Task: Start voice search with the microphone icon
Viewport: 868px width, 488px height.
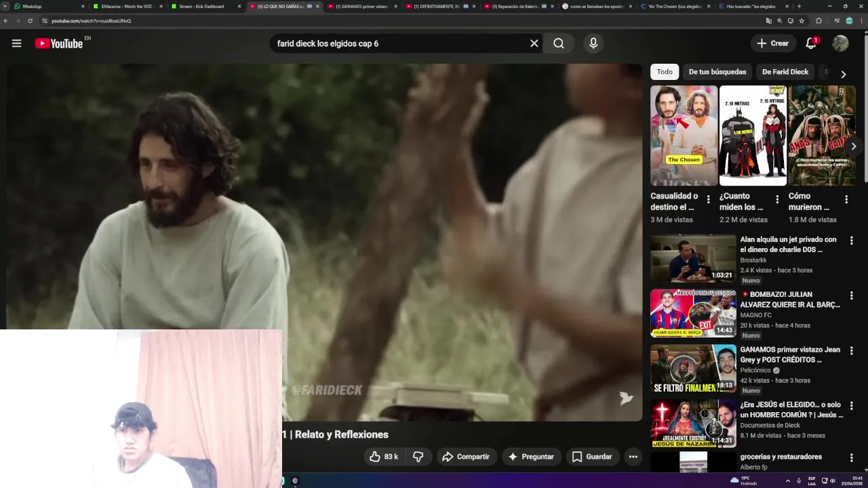Action: pyautogui.click(x=593, y=43)
